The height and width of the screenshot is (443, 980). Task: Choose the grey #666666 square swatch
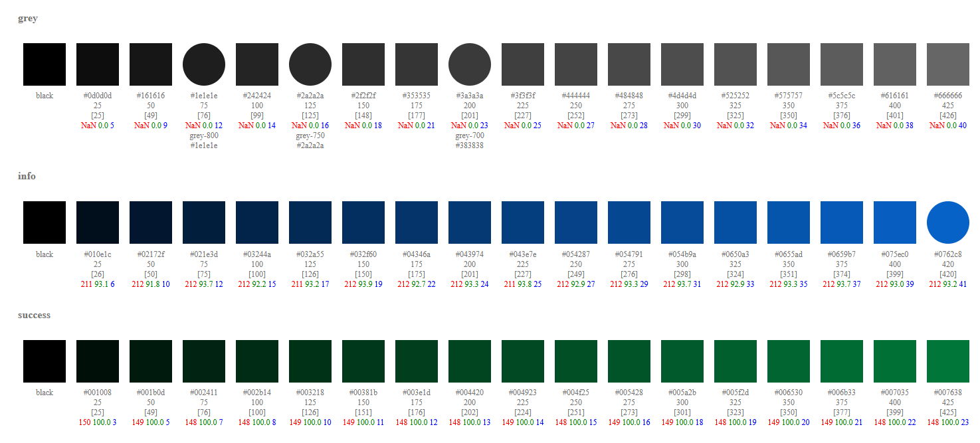[x=948, y=64]
